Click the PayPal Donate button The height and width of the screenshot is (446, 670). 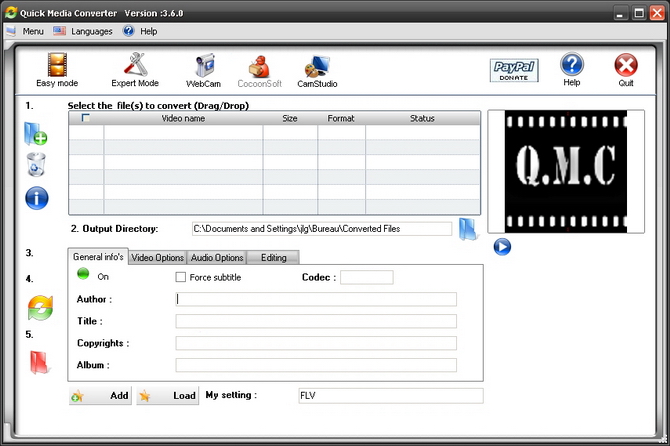pyautogui.click(x=514, y=70)
